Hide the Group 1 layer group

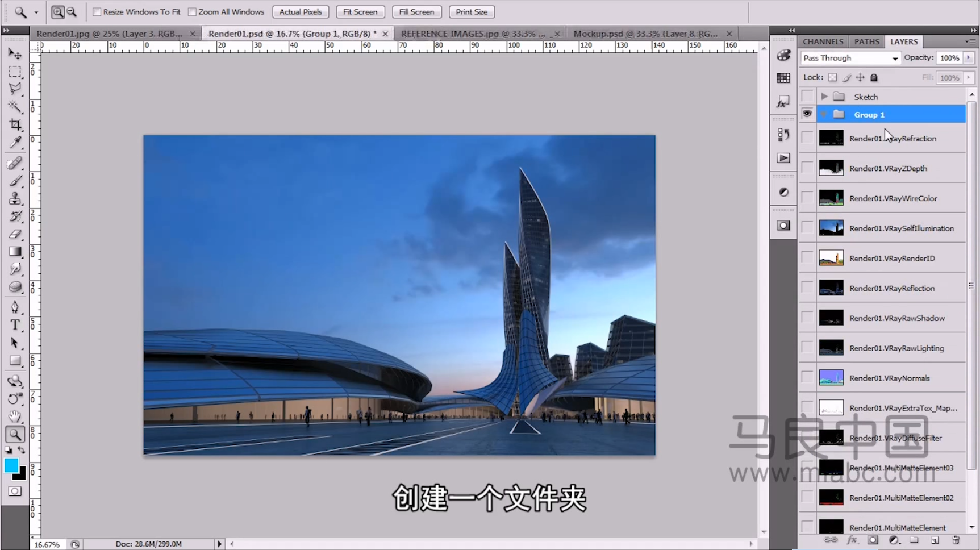click(807, 114)
